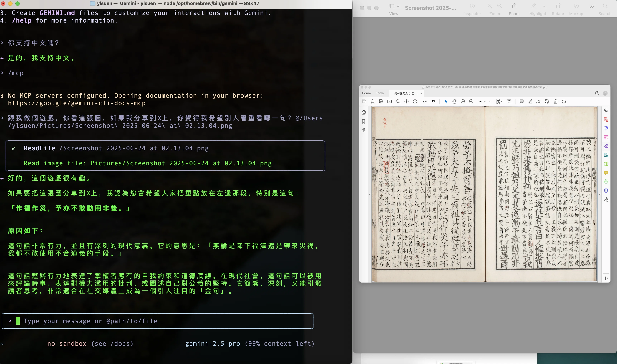Open Search in Preview

[605, 6]
